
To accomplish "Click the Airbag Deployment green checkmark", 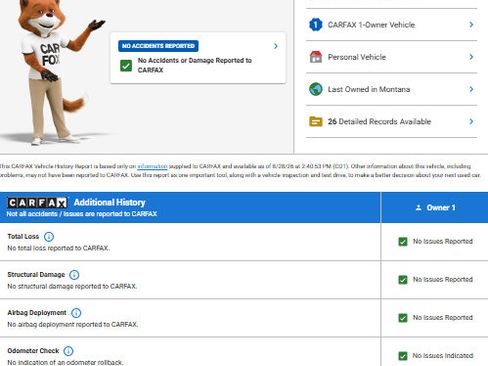I will click(403, 318).
